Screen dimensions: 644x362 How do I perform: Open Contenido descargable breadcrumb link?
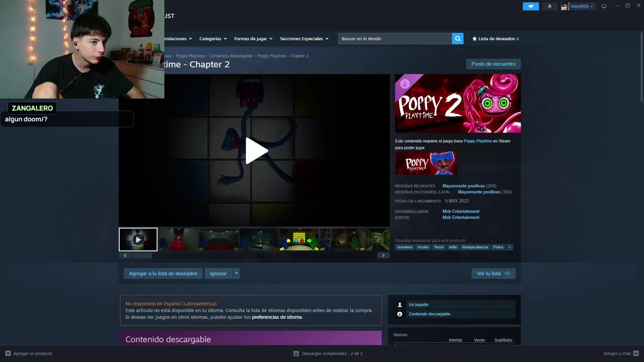point(231,56)
